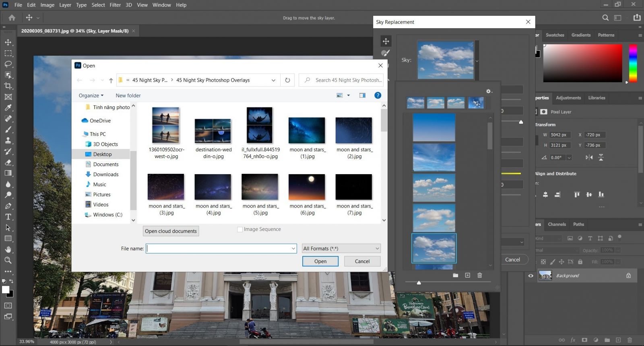Switch to the Channels tab
Screen dimensions: 644x346
point(557,224)
